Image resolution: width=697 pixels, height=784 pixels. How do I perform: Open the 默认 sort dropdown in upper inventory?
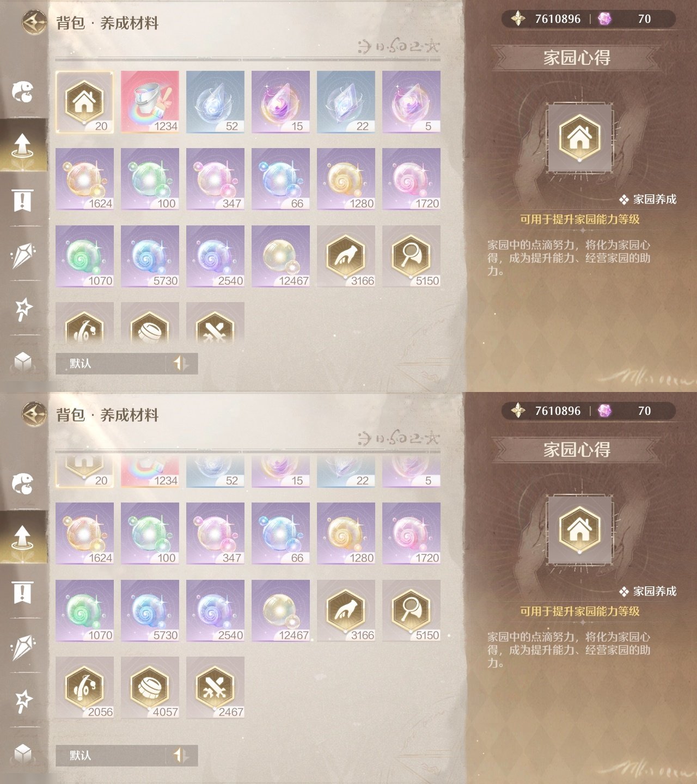pos(111,363)
